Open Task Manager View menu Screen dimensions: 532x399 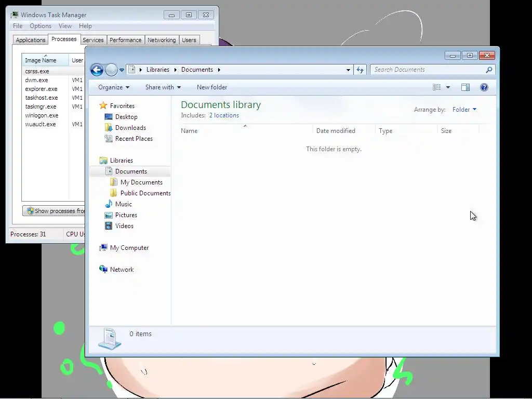(65, 26)
